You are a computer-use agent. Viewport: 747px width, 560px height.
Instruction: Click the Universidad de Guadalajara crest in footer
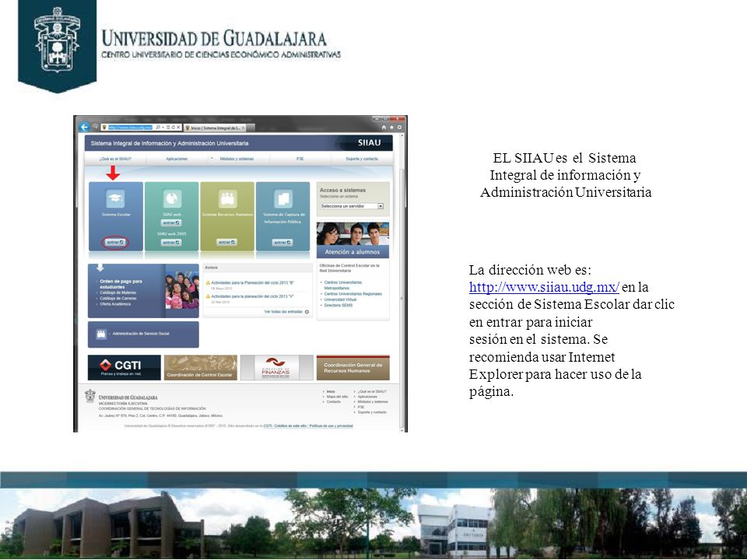(90, 396)
